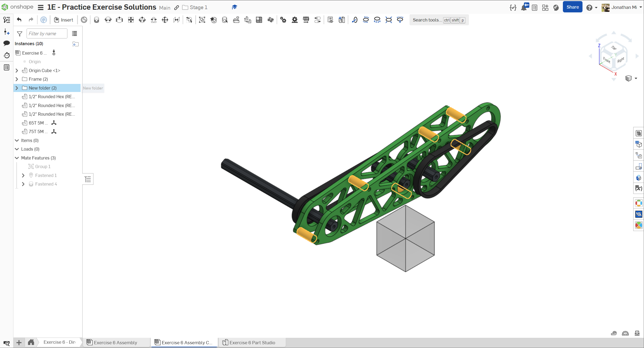Viewport: 644px width, 348px height.
Task: Open the notifications bell
Action: point(524,8)
